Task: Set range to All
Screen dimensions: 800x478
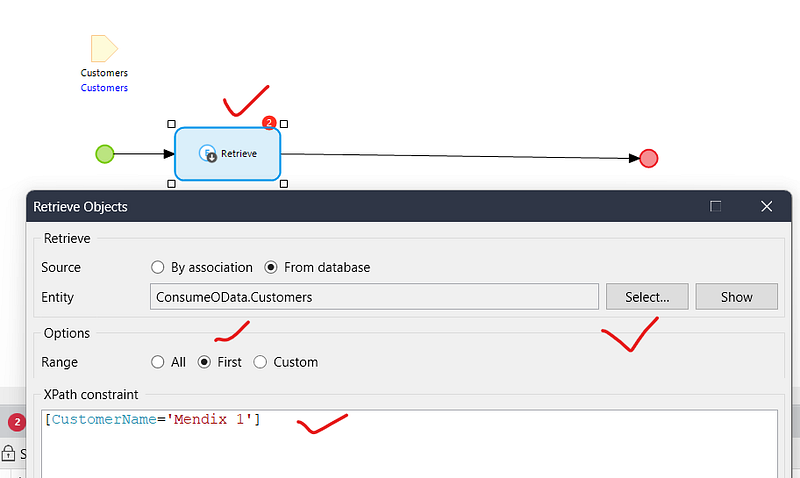Action: [x=157, y=362]
